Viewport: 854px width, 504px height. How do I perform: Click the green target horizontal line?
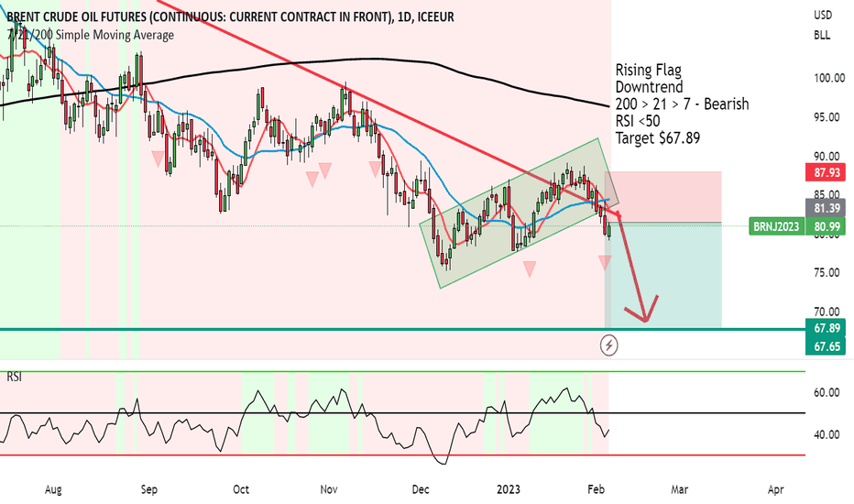click(x=402, y=329)
